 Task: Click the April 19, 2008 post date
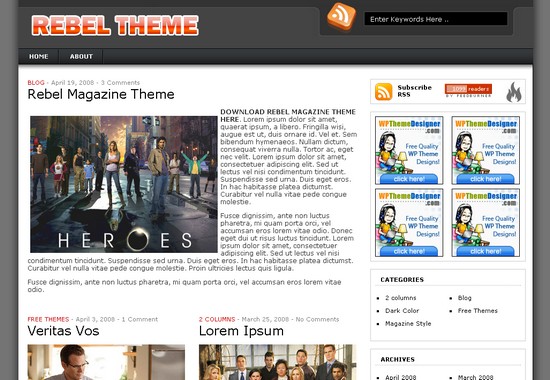(72, 82)
